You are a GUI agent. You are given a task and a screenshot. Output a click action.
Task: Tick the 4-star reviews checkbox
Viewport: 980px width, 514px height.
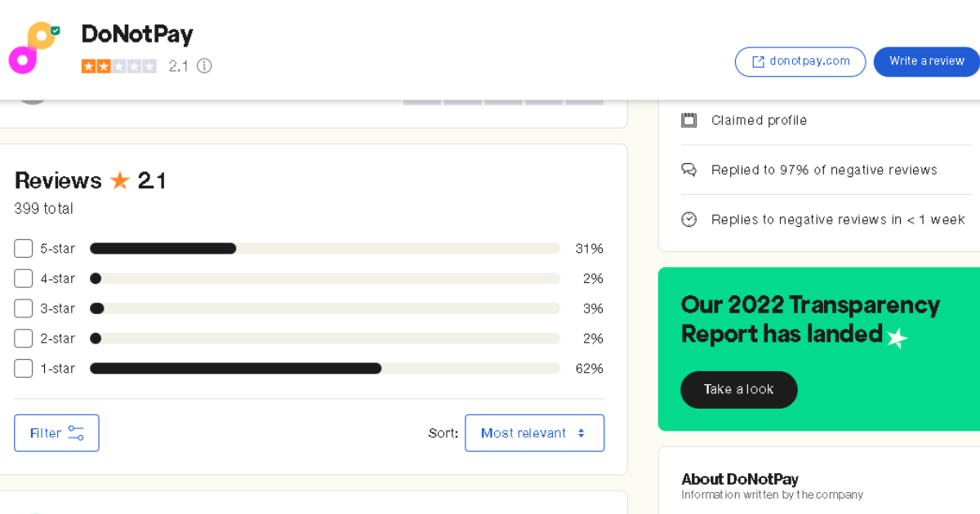tap(24, 279)
